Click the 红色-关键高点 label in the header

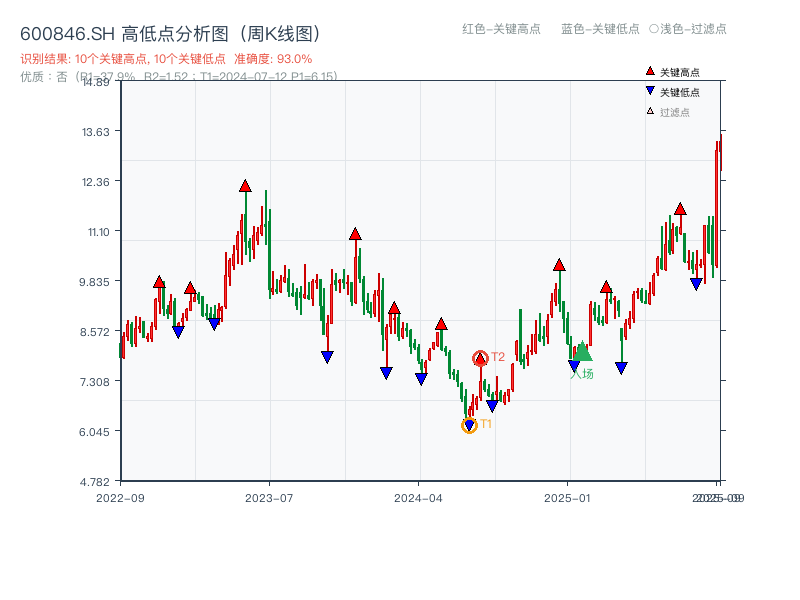(x=501, y=29)
